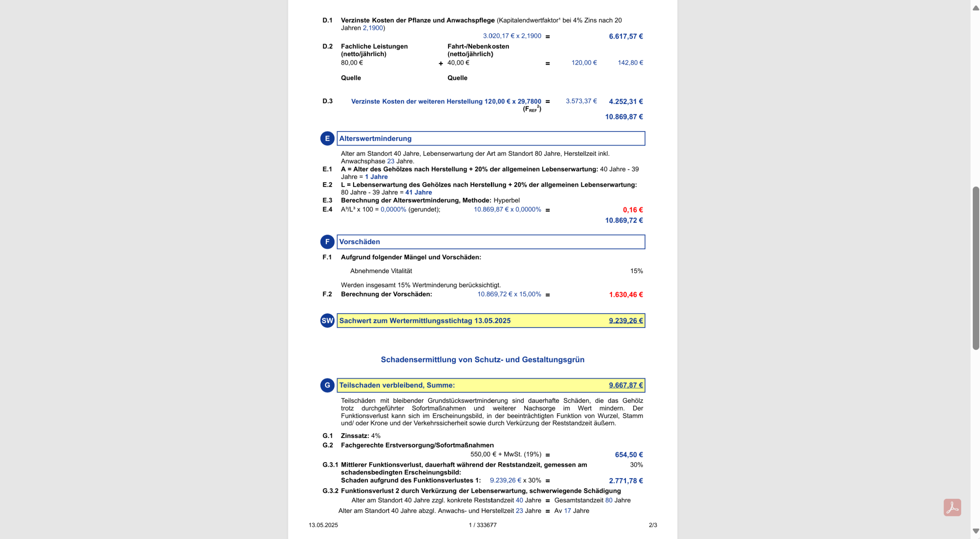
Task: Click the total 10.869,87 € under D.3
Action: (x=624, y=117)
